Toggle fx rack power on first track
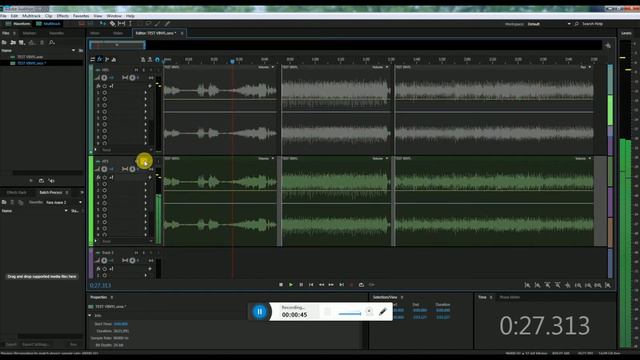The image size is (640, 360). 105,86
